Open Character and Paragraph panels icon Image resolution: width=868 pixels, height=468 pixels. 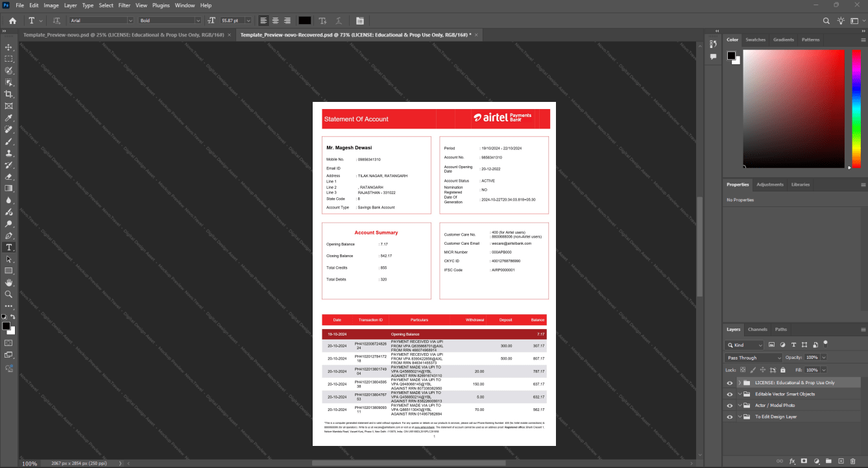pos(360,21)
